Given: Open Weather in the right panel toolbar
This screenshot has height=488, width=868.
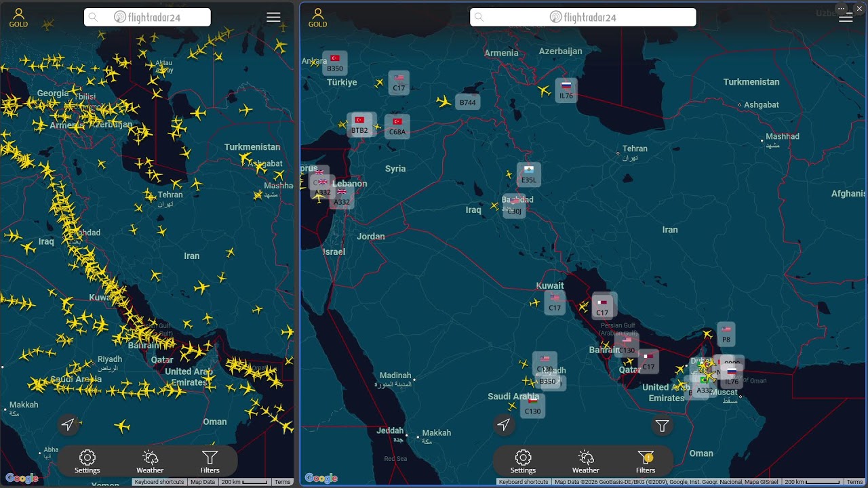Looking at the screenshot, I should tap(586, 462).
